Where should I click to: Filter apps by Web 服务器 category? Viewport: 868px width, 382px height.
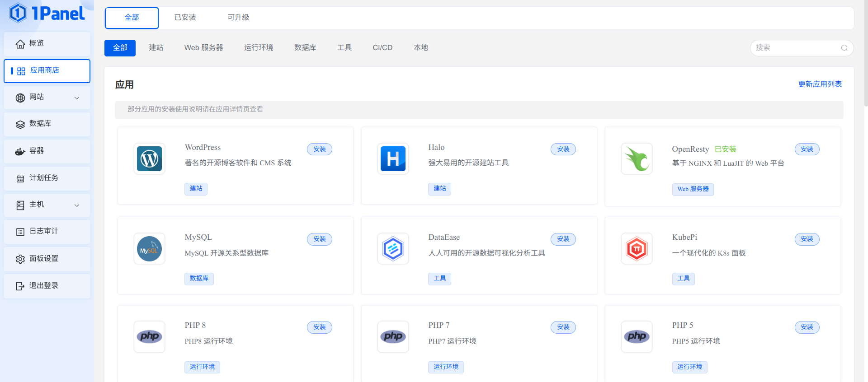(204, 48)
